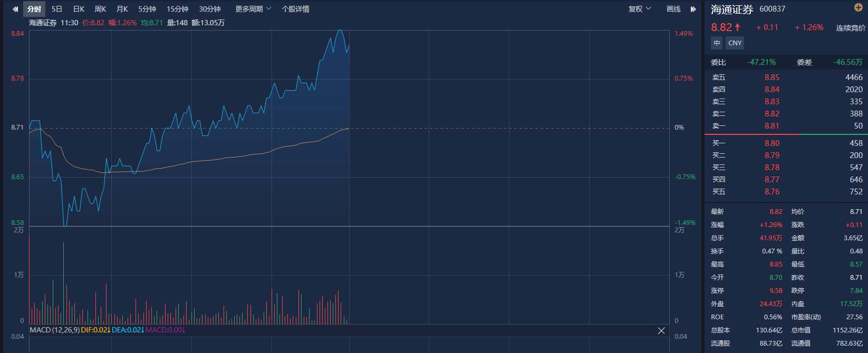Screen dimensions: 868x353
Task: Click the CNY currency badge
Action: 735,43
